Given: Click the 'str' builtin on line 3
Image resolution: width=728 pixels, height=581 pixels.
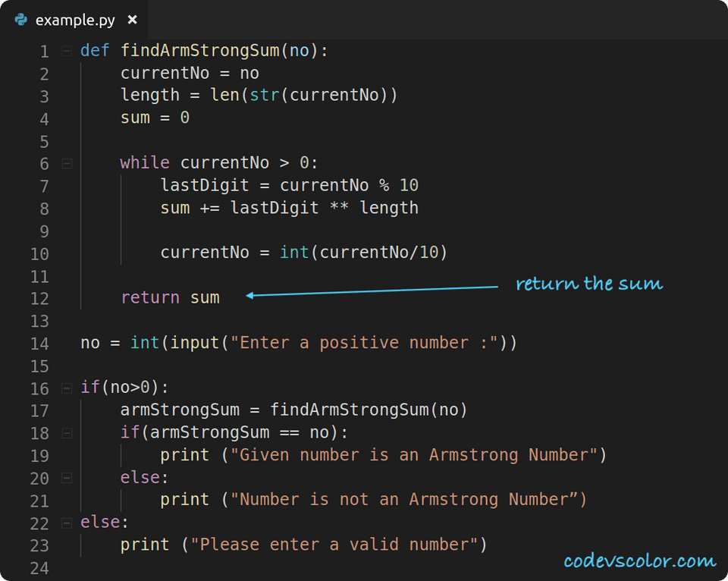Looking at the screenshot, I should click(265, 95).
